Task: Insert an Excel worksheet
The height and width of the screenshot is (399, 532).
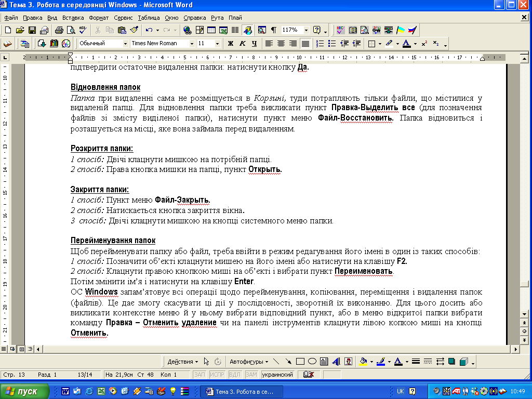Action: (x=223, y=30)
